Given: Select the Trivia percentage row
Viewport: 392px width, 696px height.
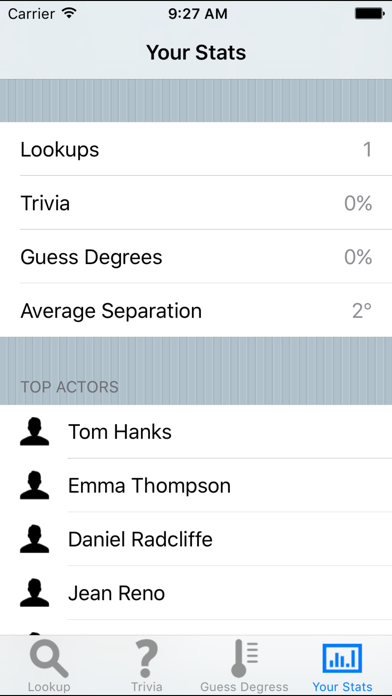Looking at the screenshot, I should tap(196, 203).
